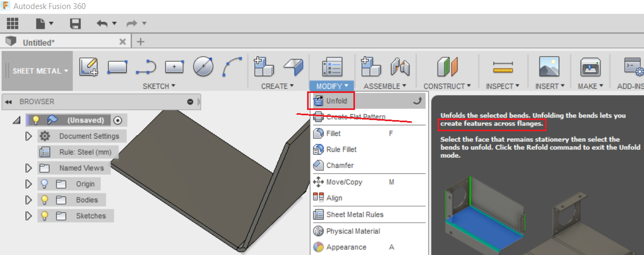Expand the Named Views node

[x=29, y=168]
